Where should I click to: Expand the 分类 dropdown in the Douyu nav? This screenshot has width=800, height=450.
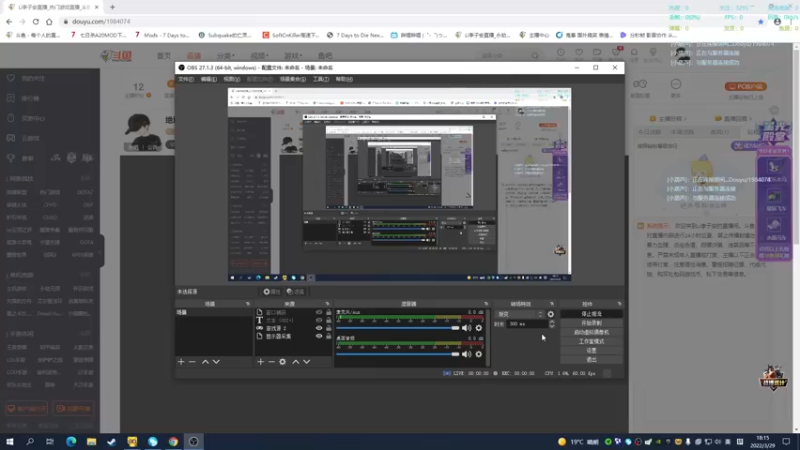[x=226, y=56]
